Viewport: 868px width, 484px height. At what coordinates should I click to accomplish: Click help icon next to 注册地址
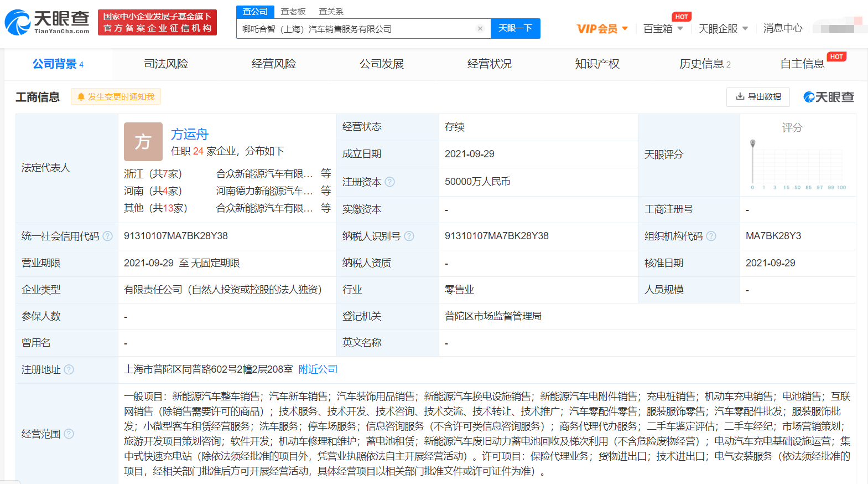point(69,370)
